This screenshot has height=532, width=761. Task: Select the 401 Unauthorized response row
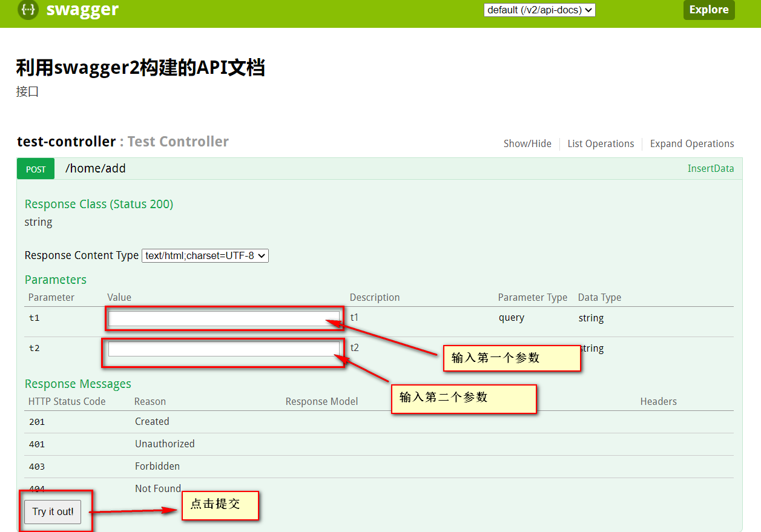(165, 444)
